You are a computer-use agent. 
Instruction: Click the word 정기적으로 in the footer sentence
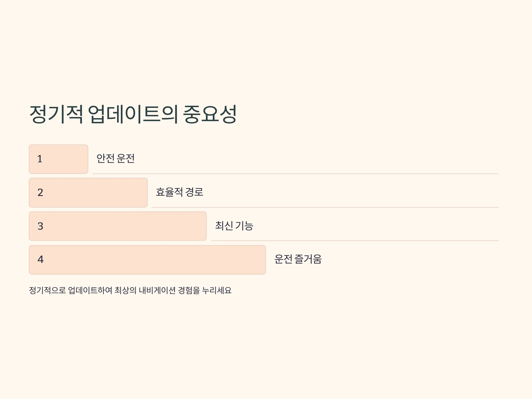(x=47, y=290)
